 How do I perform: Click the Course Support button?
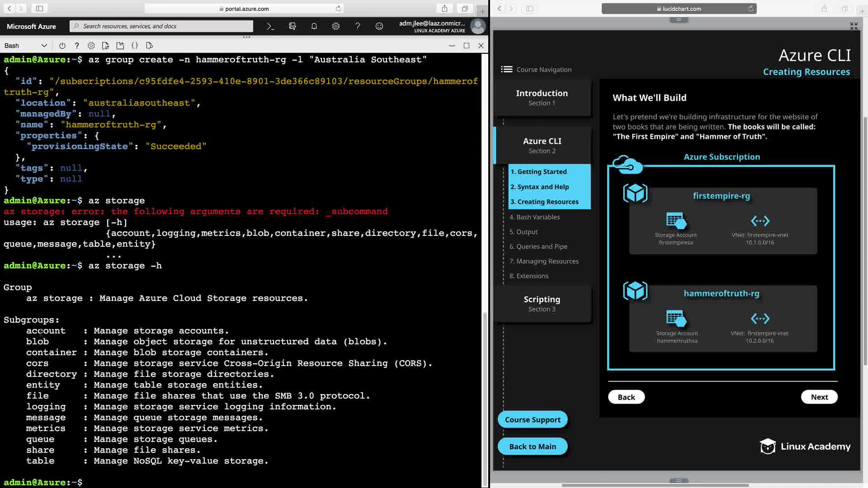click(532, 419)
